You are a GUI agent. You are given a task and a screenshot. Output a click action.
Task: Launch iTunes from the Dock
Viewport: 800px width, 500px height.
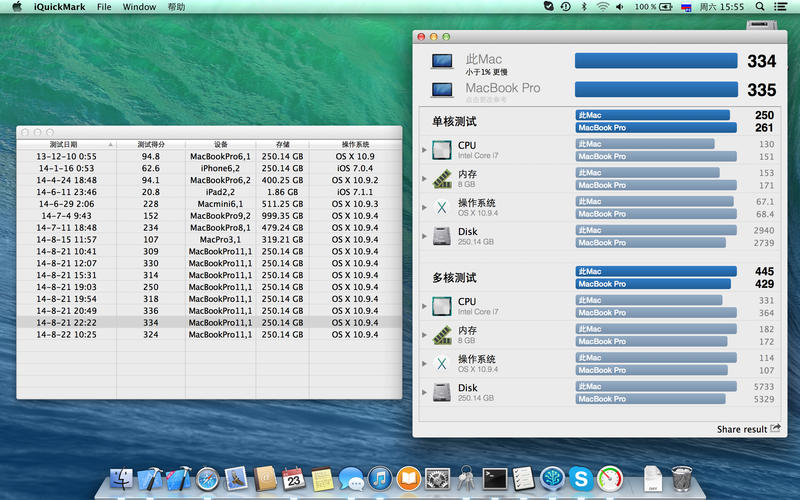pos(380,479)
